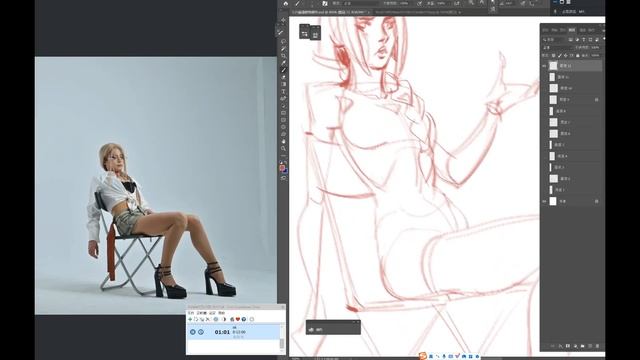640x360 pixels.
Task: Select the Zoom tool
Action: 283,149
